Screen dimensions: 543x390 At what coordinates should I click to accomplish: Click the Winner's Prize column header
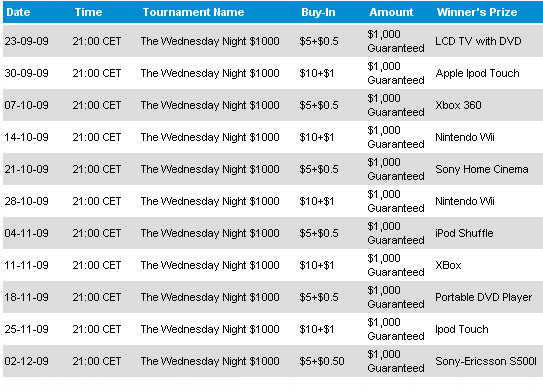coord(477,12)
